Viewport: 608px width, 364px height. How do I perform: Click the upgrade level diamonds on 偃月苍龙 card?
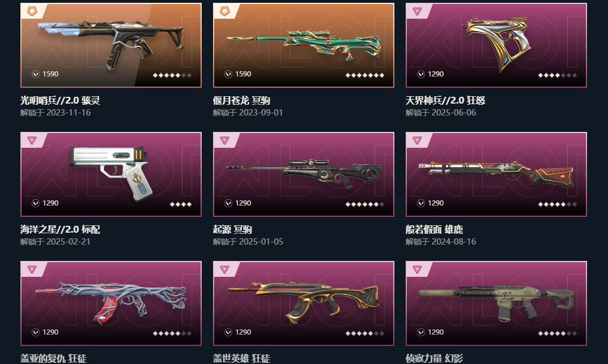click(365, 75)
